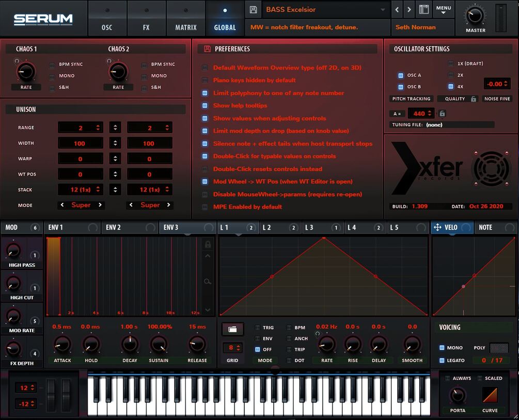Click the envelope Attack knob
This screenshot has height=420, width=519.
[x=62, y=344]
